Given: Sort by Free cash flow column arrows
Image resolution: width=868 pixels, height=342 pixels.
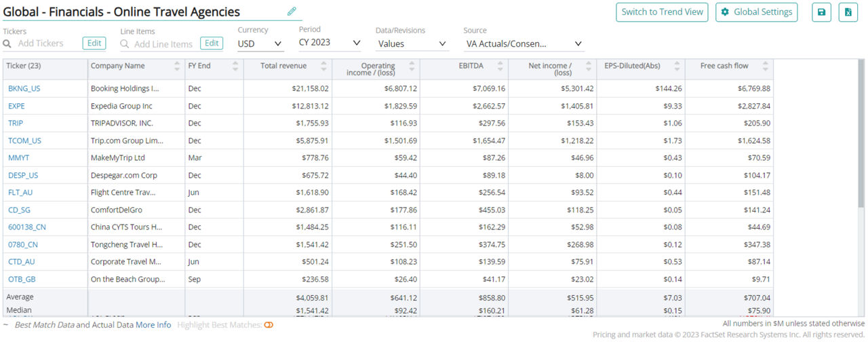Looking at the screenshot, I should coord(765,66).
